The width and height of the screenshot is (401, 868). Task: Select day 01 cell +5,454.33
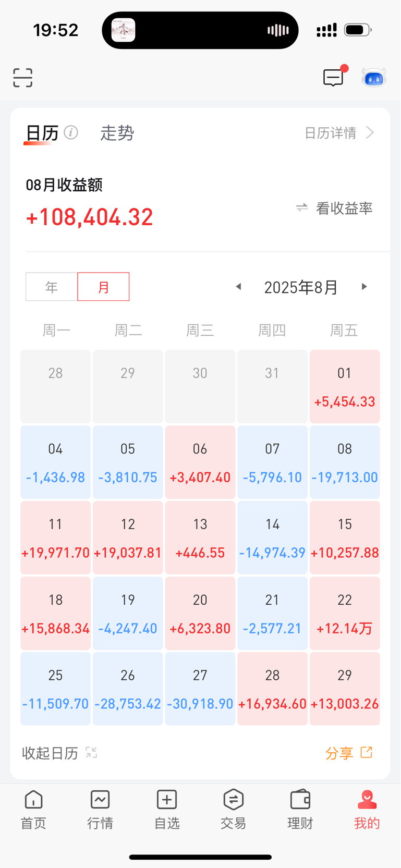click(x=345, y=386)
